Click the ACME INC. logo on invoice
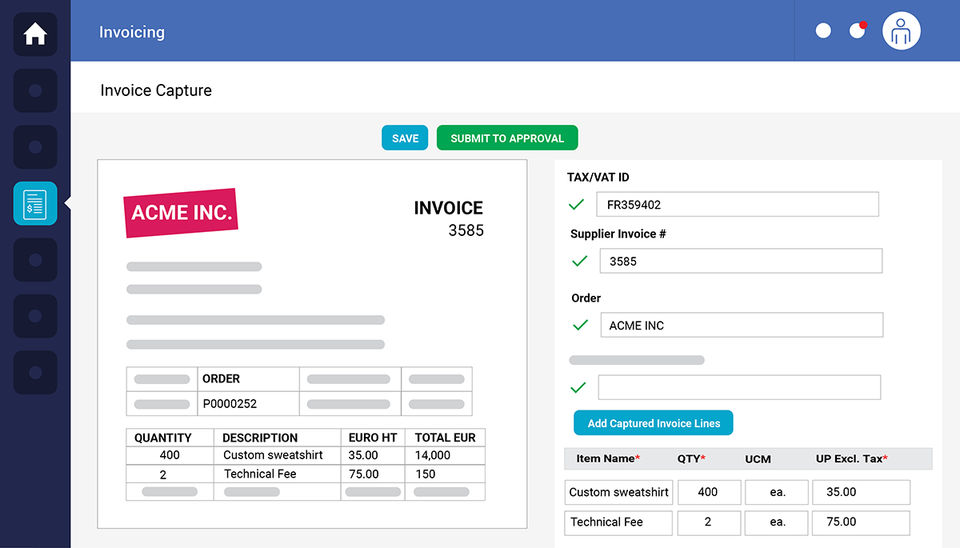Viewport: 960px width, 548px height. [181, 213]
